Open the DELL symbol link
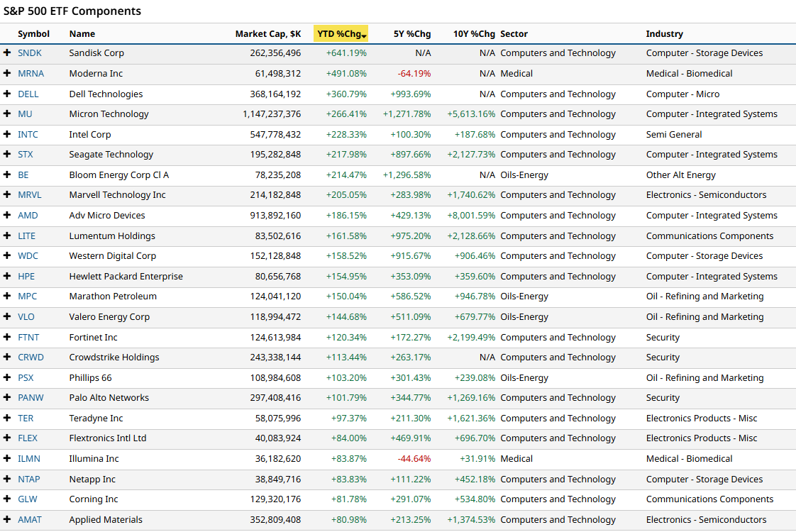Viewport: 796px width, 532px height. point(28,94)
